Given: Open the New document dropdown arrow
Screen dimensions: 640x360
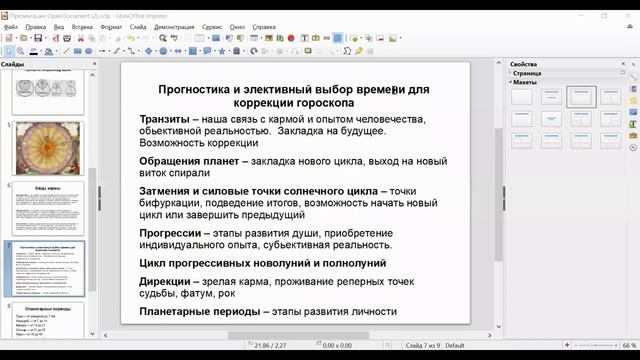Looking at the screenshot, I should point(16,38).
